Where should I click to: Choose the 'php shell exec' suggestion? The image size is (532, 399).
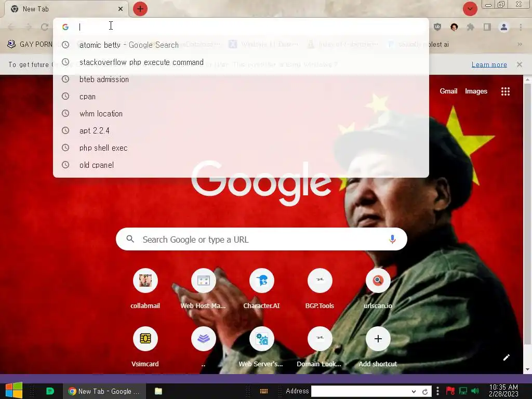[241, 148]
